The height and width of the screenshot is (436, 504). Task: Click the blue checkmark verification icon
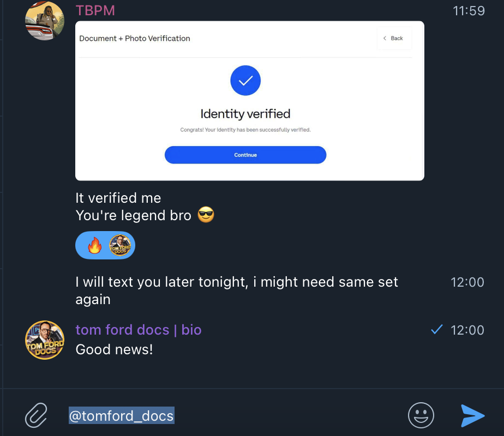point(245,80)
